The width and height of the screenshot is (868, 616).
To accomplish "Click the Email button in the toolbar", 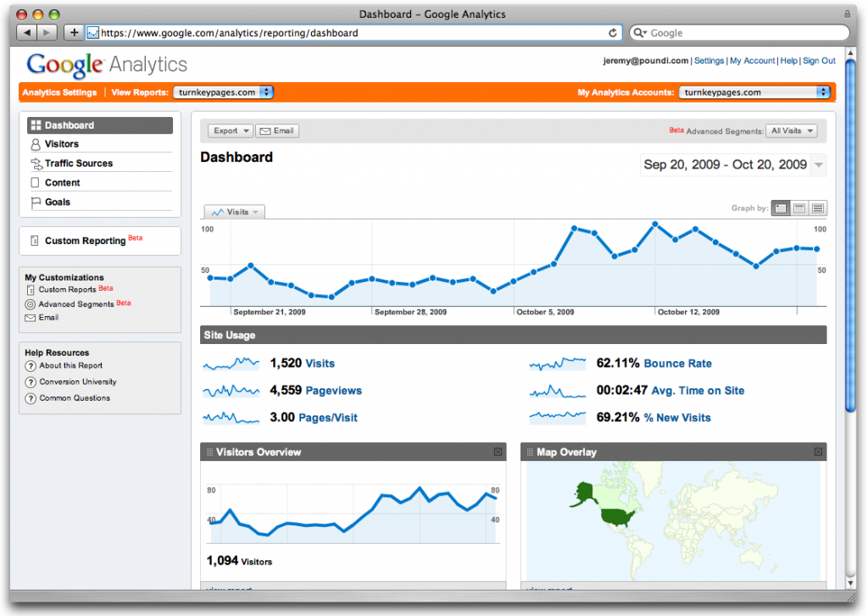I will click(x=277, y=130).
